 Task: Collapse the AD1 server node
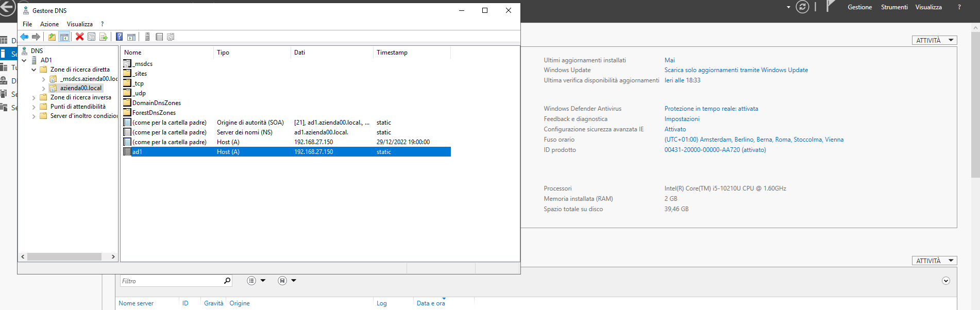click(24, 60)
